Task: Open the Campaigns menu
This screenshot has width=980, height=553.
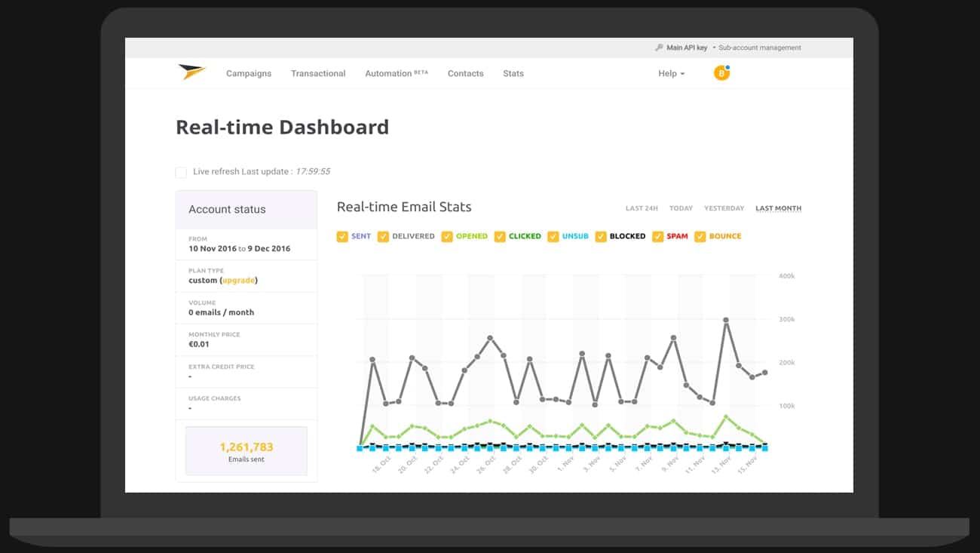Action: pos(249,73)
